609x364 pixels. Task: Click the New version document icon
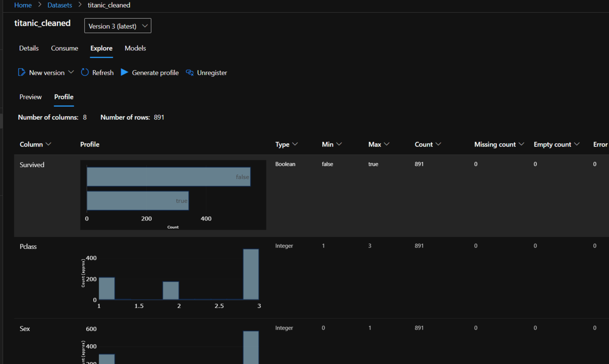(22, 72)
